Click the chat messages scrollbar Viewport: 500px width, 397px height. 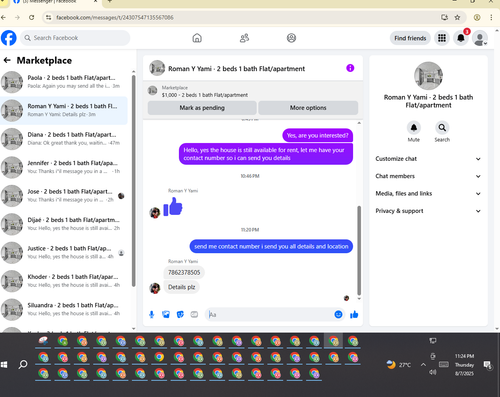point(359,250)
